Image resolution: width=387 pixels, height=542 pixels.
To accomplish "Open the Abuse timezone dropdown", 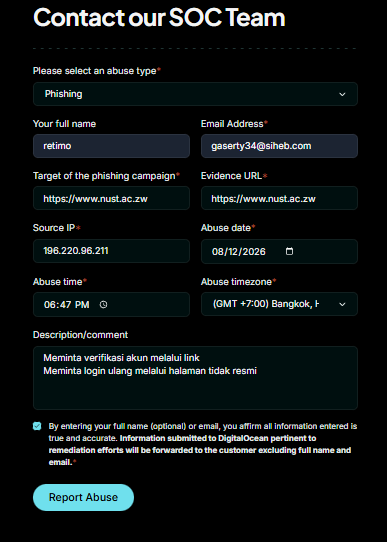I will (279, 304).
